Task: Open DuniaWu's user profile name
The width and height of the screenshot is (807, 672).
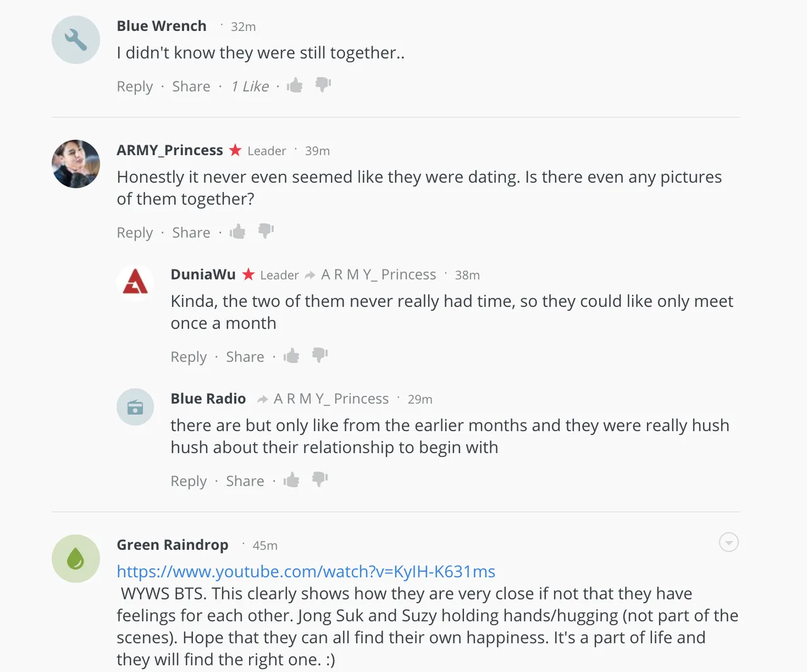Action: pyautogui.click(x=203, y=274)
